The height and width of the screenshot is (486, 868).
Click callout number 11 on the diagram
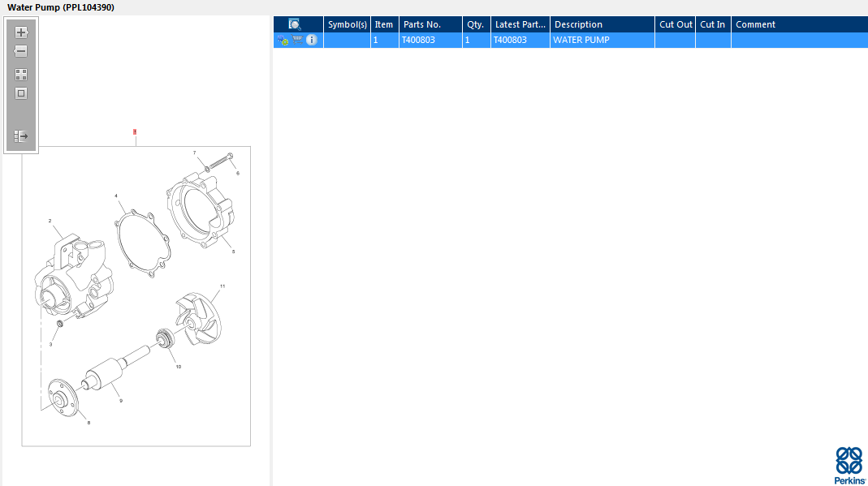[222, 286]
